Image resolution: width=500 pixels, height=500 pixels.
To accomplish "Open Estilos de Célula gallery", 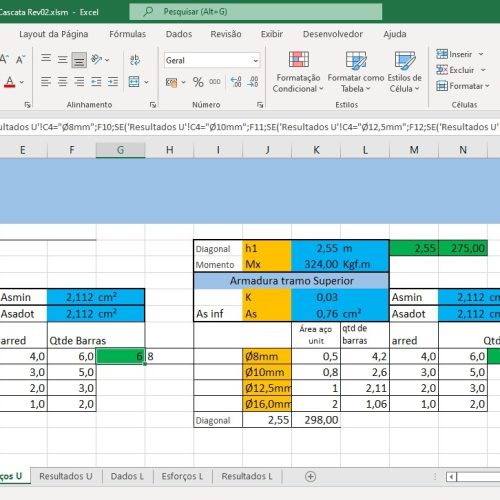I will click(x=404, y=72).
